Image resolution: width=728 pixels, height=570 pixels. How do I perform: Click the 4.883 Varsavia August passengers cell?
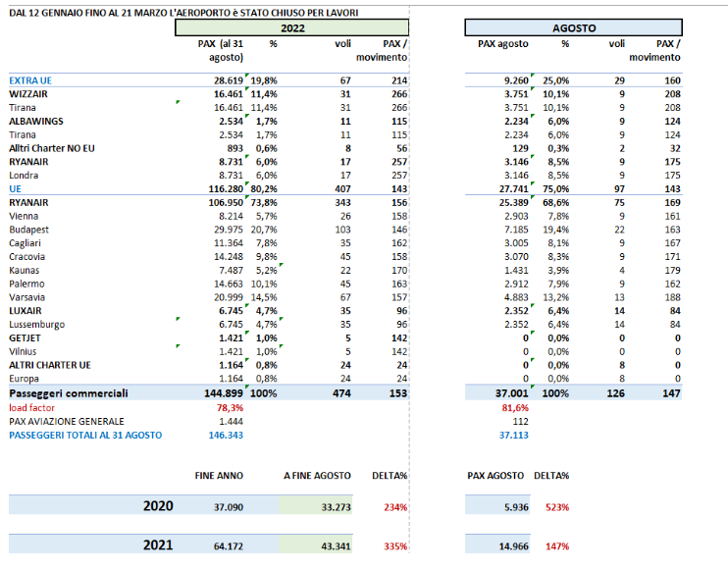(516, 297)
